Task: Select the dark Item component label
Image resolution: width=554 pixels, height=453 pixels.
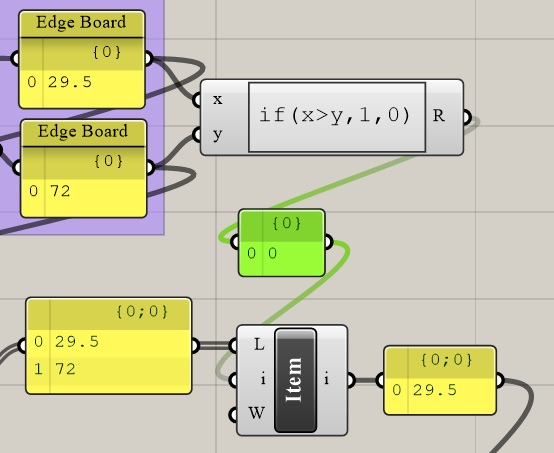Action: [295, 380]
